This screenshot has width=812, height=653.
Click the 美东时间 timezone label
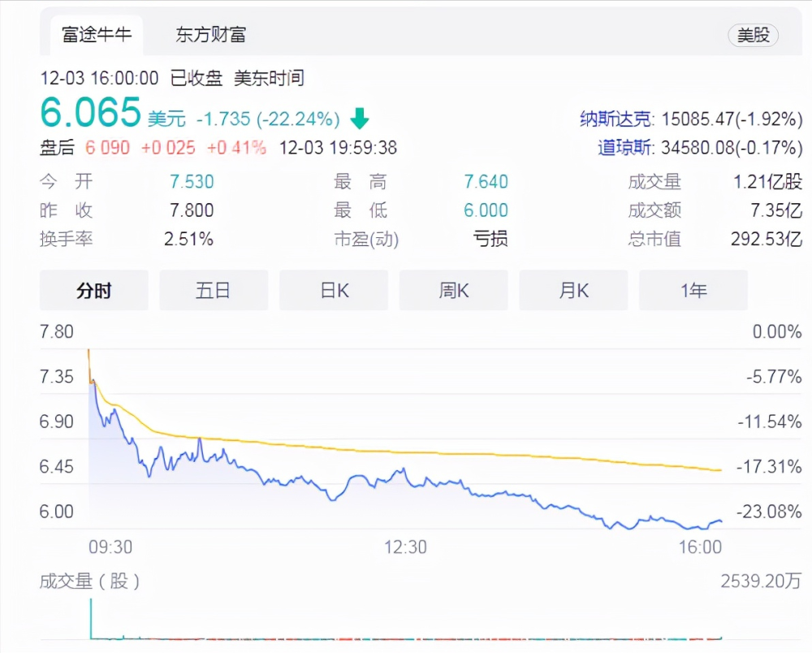click(x=269, y=78)
